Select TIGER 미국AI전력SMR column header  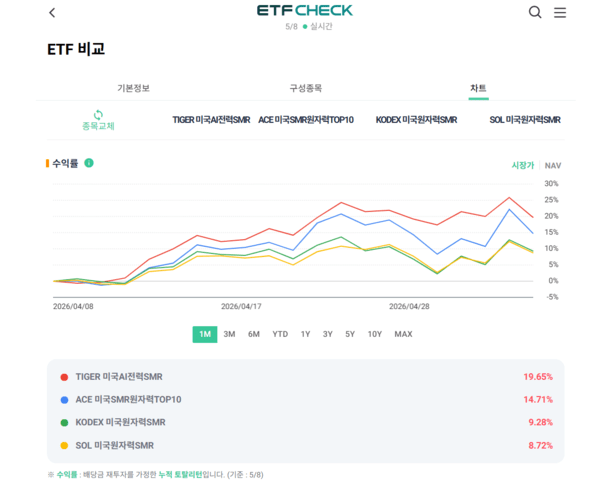[211, 120]
